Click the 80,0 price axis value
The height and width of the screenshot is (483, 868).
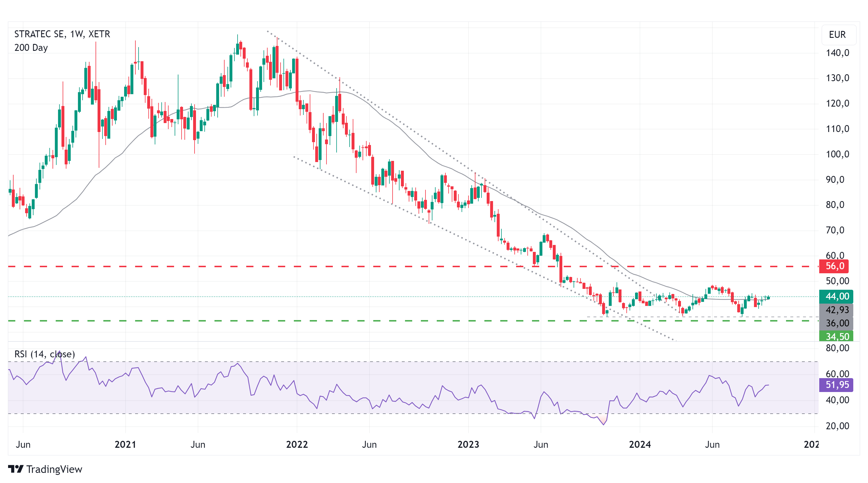pyautogui.click(x=835, y=205)
